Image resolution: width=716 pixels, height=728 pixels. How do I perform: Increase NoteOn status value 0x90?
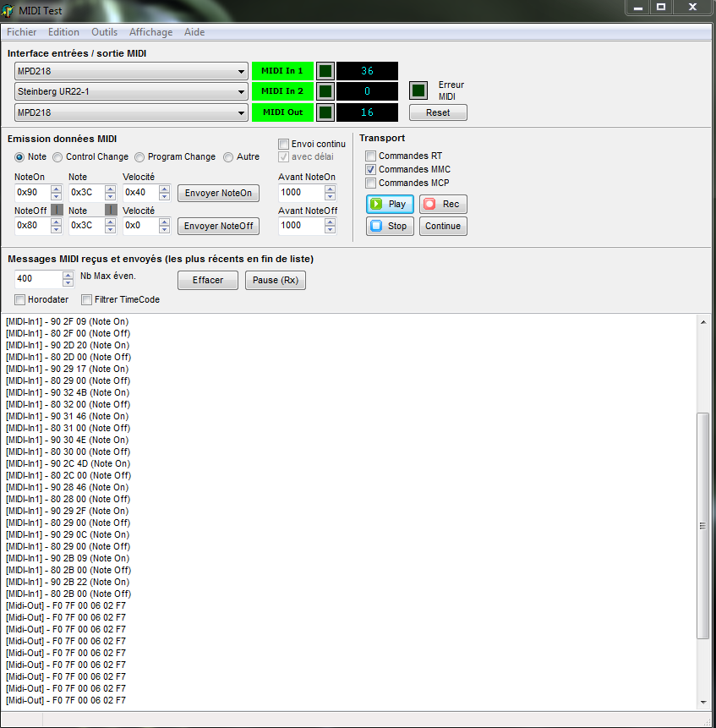tap(56, 189)
